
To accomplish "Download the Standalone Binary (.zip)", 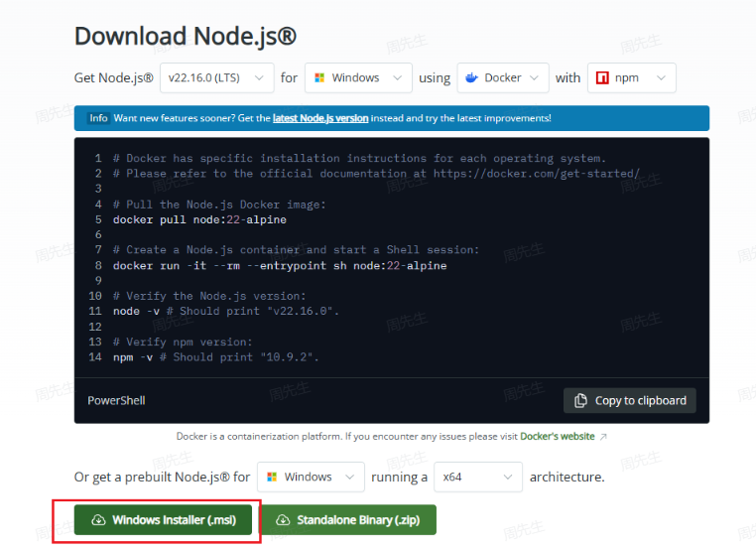I will pyautogui.click(x=348, y=519).
